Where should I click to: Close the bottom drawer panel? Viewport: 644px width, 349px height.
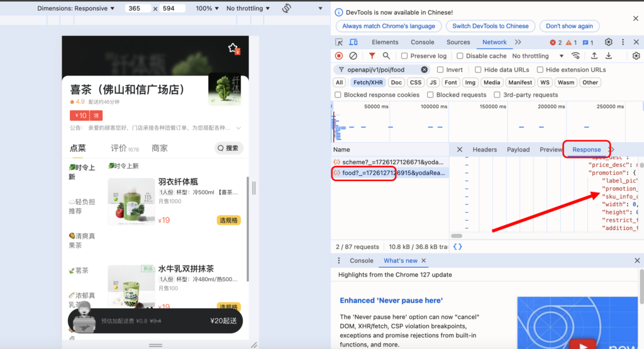point(637,261)
